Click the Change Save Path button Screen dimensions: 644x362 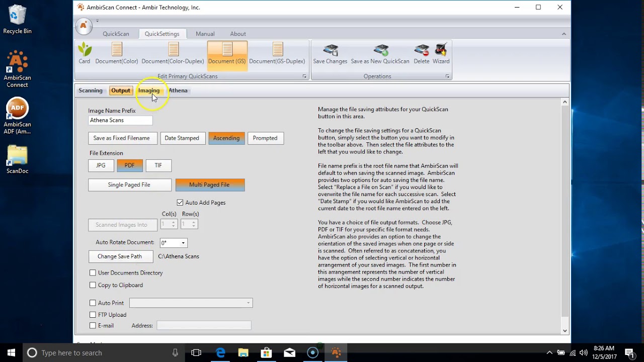[x=120, y=256]
